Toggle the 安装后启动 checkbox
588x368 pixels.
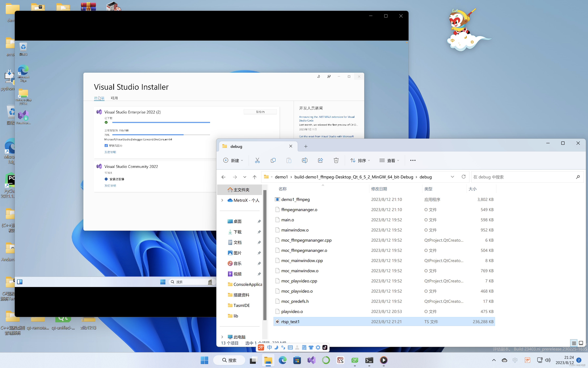coord(106,146)
